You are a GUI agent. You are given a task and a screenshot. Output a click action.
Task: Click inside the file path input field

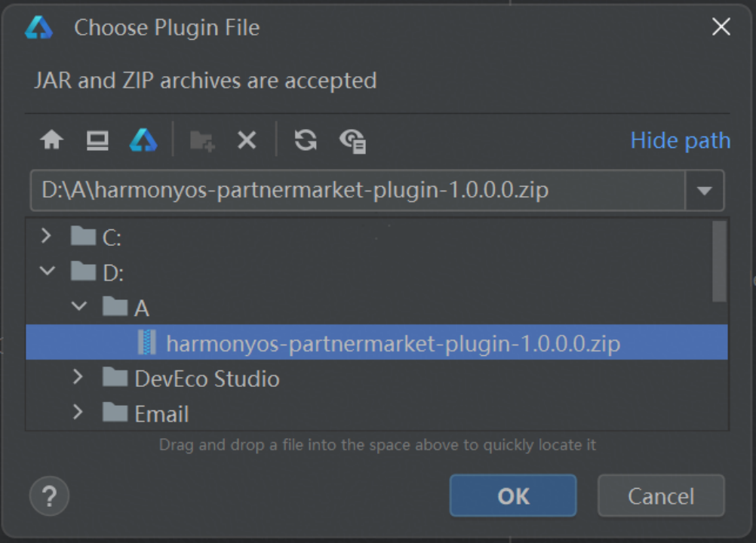358,190
